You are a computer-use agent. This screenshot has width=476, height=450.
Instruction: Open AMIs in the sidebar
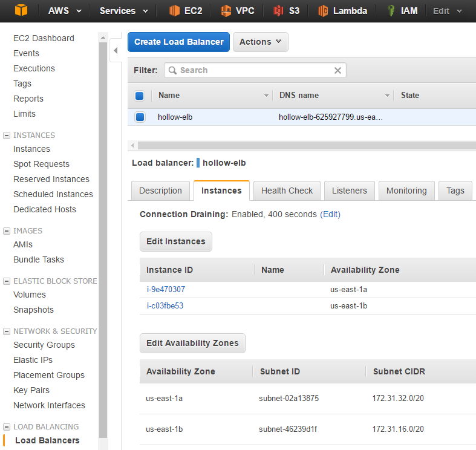(23, 245)
